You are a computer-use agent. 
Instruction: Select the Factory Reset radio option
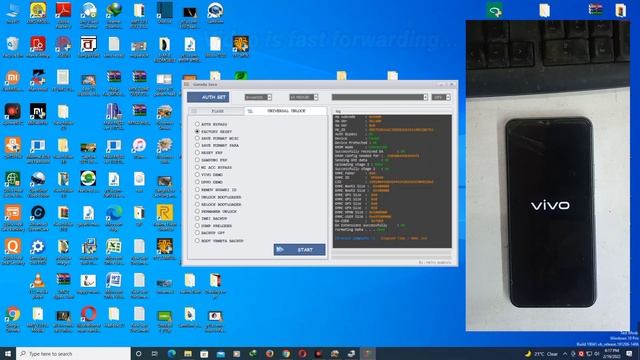(x=197, y=131)
